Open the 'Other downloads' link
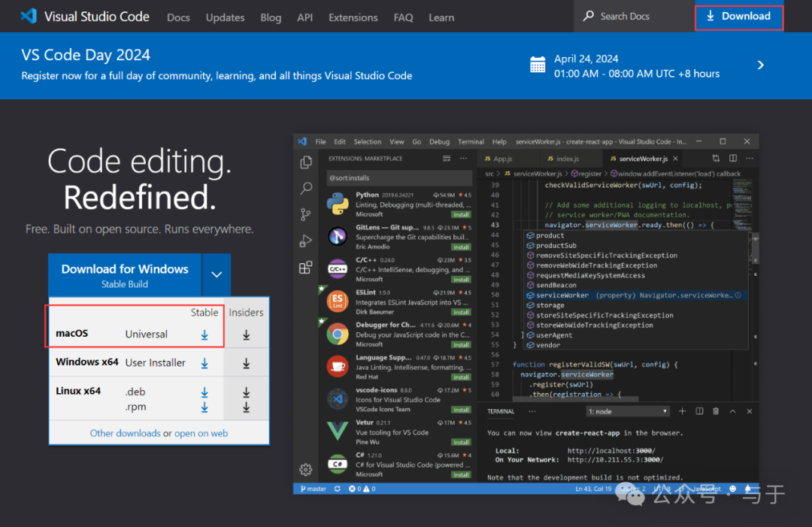 click(x=125, y=433)
